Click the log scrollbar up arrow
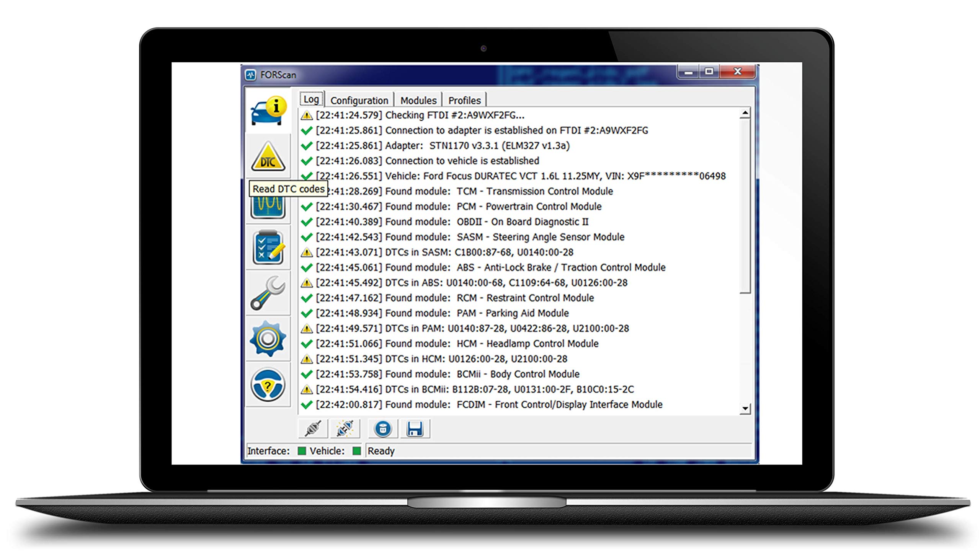Image resolution: width=980 pixels, height=557 pixels. (x=745, y=113)
